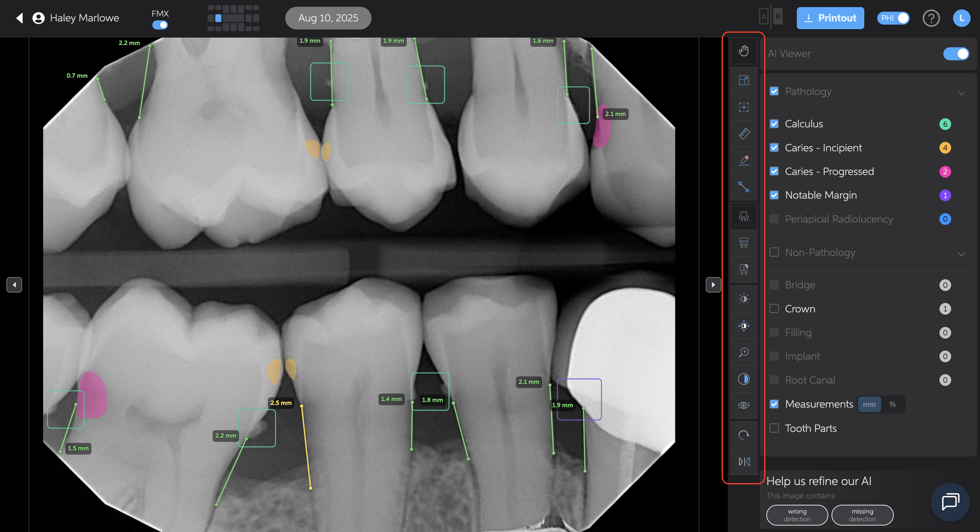Viewport: 980px width, 532px height.
Task: Open the Aug 10, 2025 date selector
Action: point(328,18)
